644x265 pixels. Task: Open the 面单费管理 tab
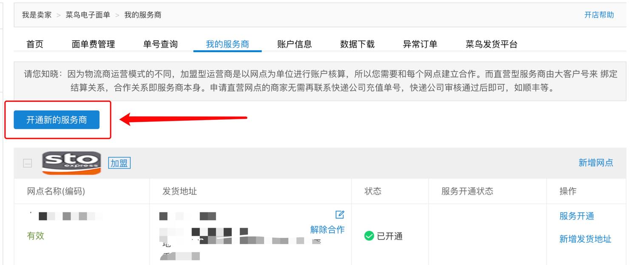click(93, 44)
